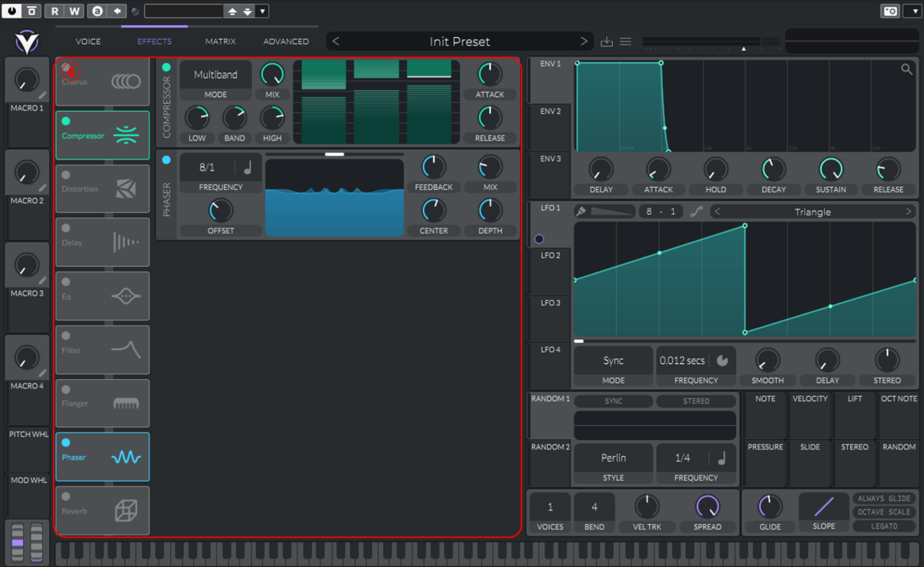The width and height of the screenshot is (924, 567).
Task: Enable the Reverb effect power dot
Action: [x=65, y=497]
